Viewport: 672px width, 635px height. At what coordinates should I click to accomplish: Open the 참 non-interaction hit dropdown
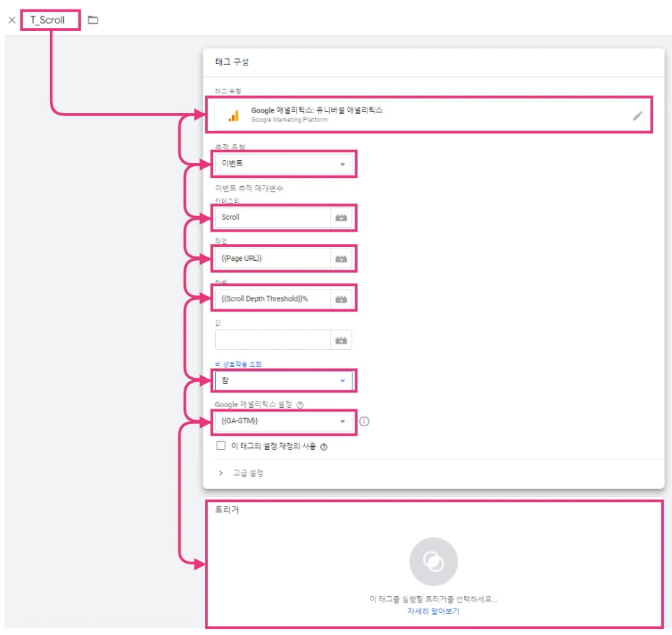coord(283,381)
